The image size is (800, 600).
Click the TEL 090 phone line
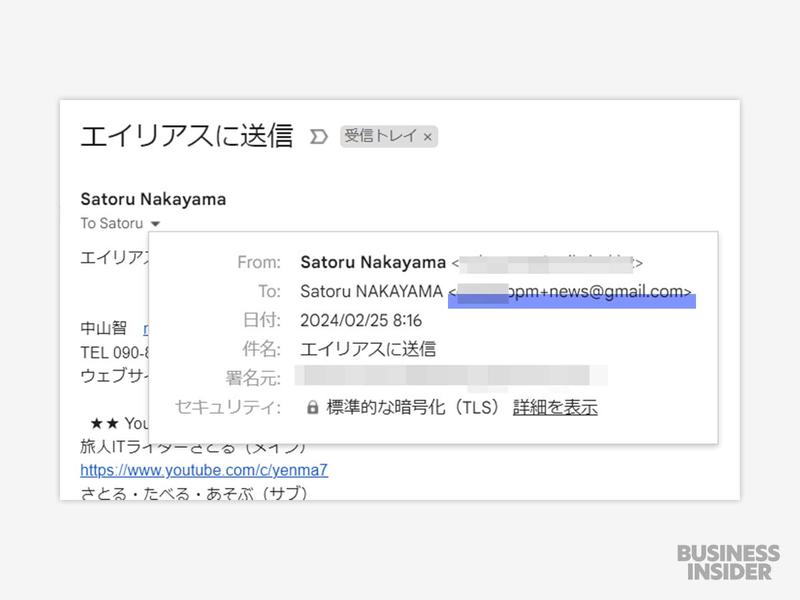[x=114, y=353]
